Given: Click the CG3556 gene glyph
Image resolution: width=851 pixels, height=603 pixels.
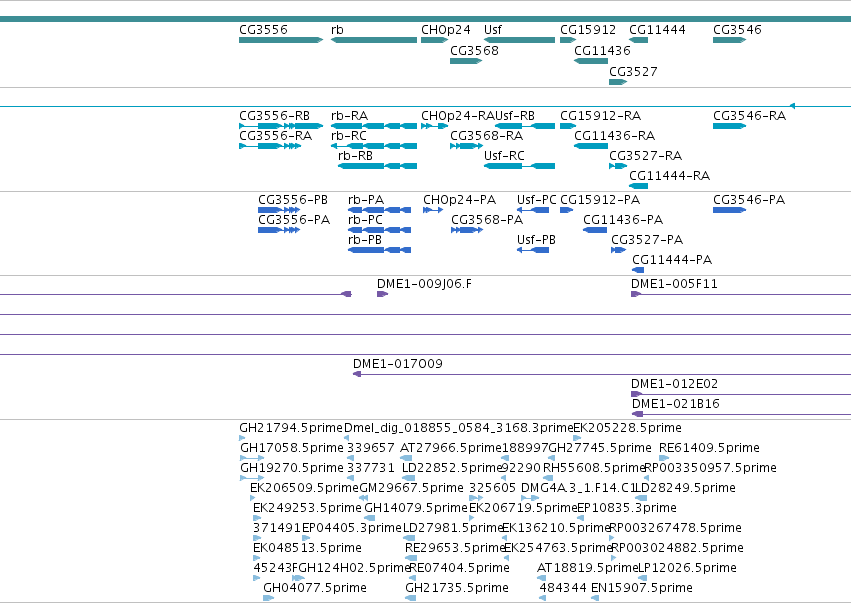Looking at the screenshot, I should coord(281,40).
